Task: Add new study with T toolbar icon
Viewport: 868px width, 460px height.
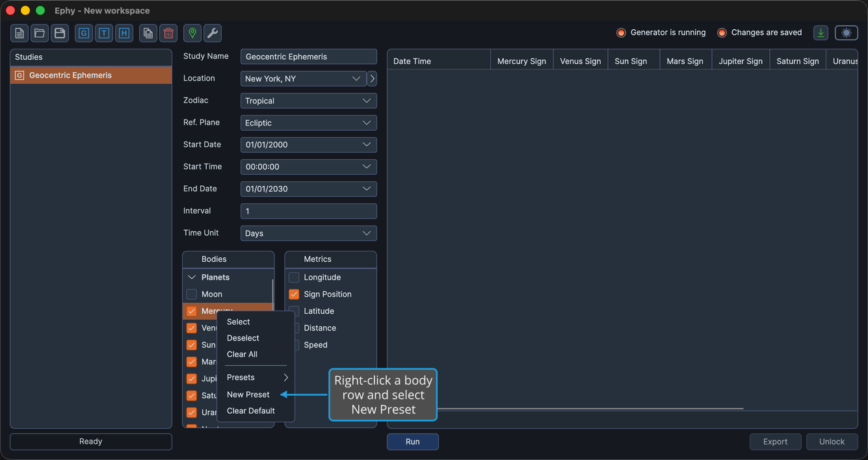Action: pyautogui.click(x=104, y=33)
